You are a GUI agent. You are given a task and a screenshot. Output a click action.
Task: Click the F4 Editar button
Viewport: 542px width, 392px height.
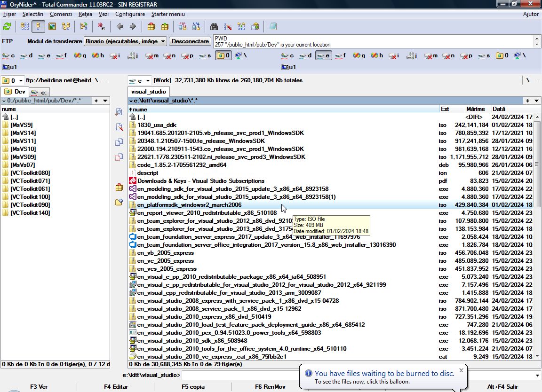[116, 387]
